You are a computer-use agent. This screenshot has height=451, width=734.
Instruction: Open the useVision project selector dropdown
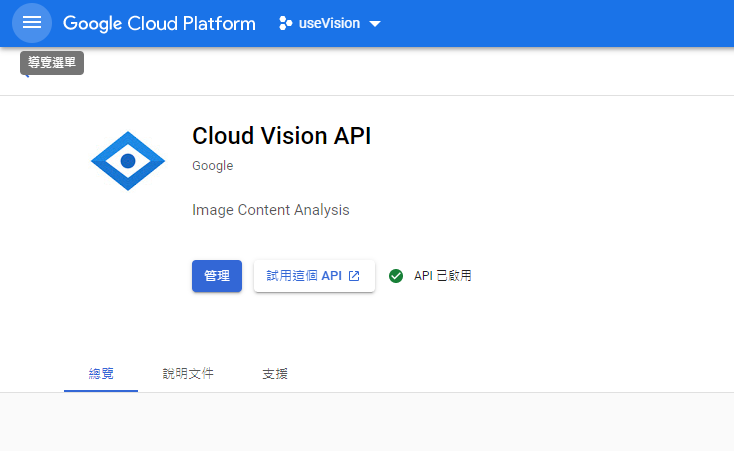[330, 23]
